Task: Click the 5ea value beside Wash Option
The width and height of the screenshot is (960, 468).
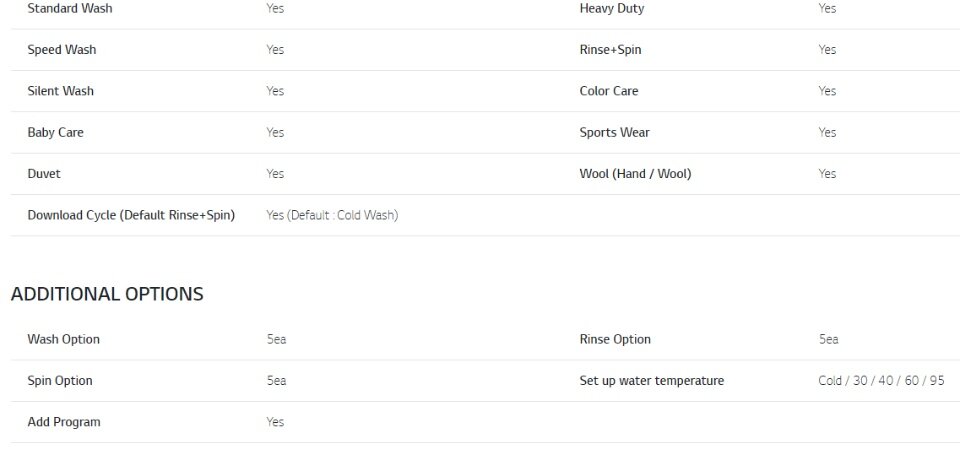Action: tap(276, 339)
